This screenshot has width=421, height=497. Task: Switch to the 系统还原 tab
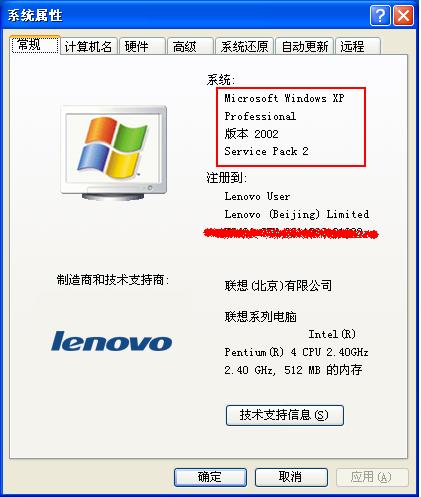point(244,46)
